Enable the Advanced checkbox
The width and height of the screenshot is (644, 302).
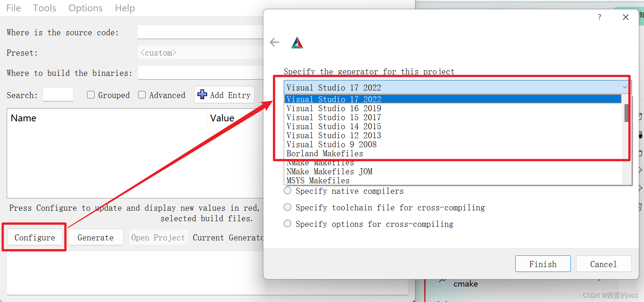point(142,95)
